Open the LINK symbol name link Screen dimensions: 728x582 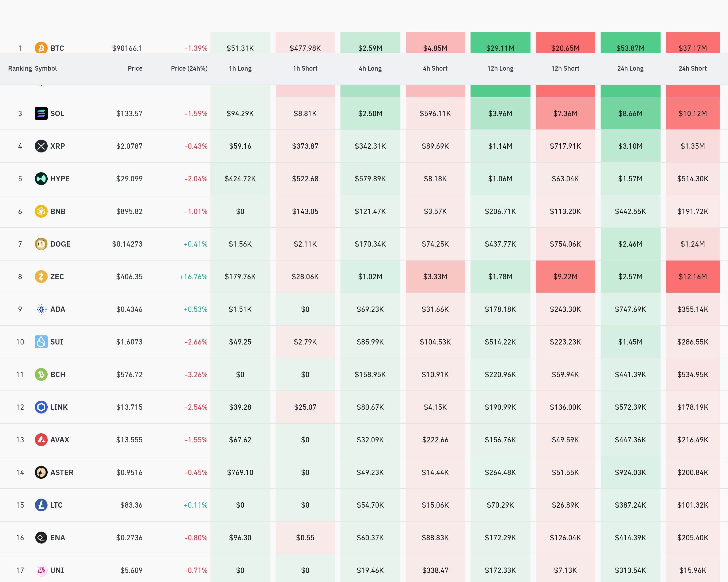click(59, 407)
